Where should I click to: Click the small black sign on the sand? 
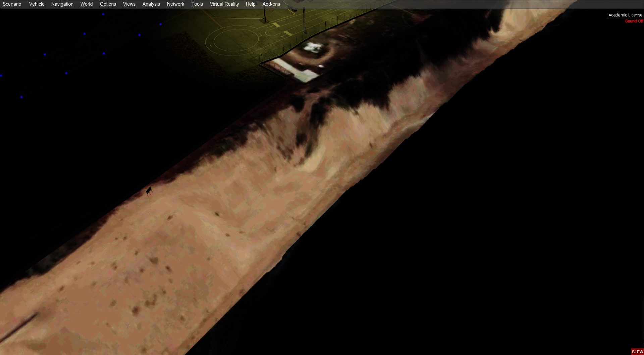coord(149,191)
